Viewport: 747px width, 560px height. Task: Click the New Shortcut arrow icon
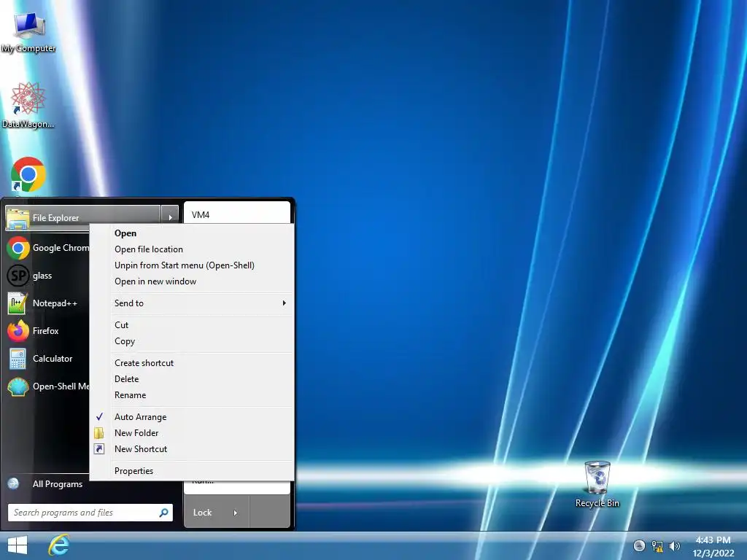(99, 449)
